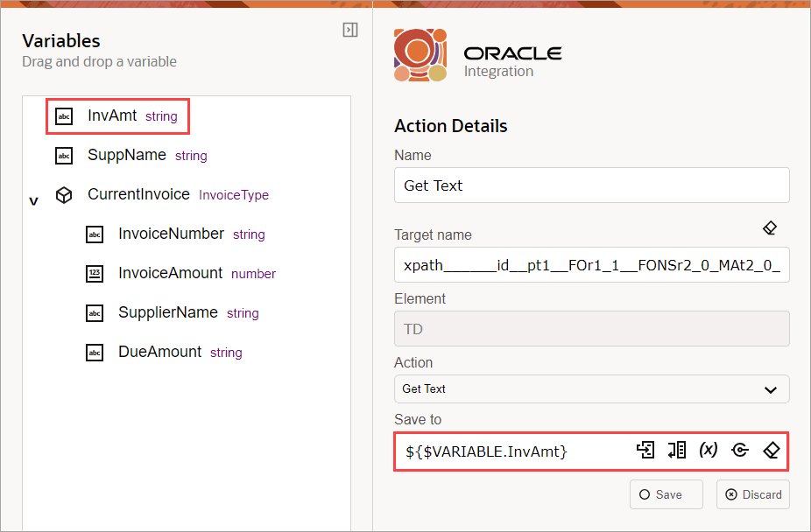Click the InvoiceAmount number type icon
Image resolution: width=811 pixels, height=532 pixels.
[x=95, y=274]
